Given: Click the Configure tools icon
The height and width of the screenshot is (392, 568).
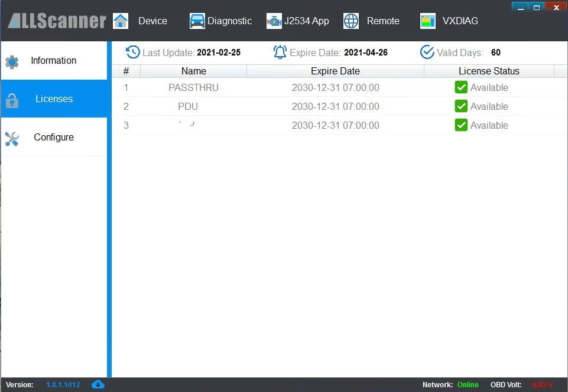Looking at the screenshot, I should tap(12, 139).
